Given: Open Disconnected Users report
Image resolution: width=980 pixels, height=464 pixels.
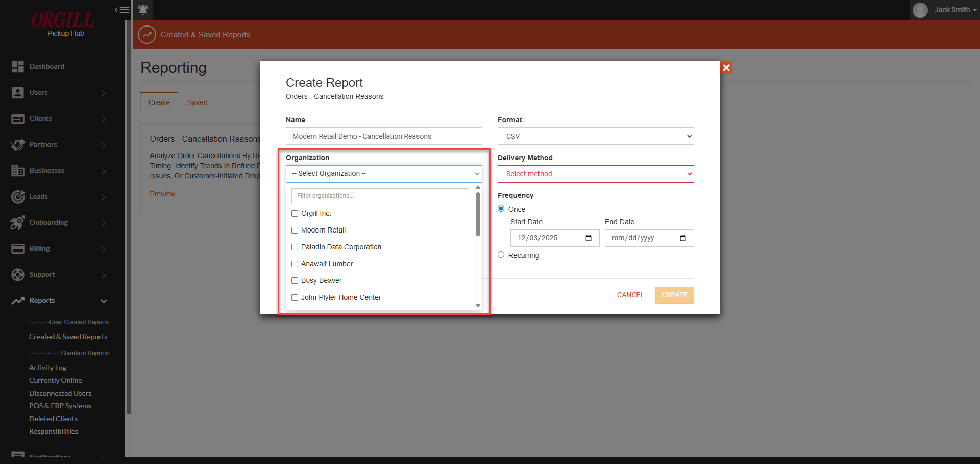Looking at the screenshot, I should [x=60, y=393].
